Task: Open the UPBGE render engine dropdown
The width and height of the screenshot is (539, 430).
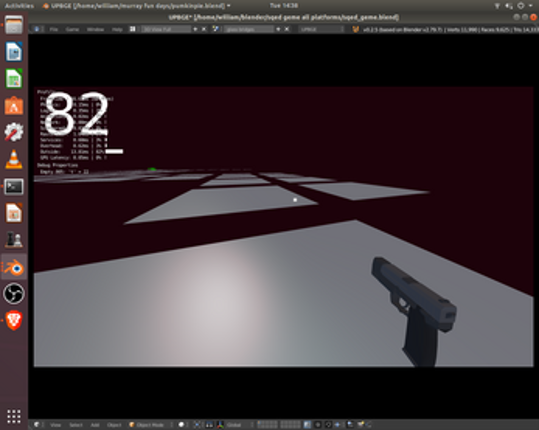Action: (x=321, y=29)
